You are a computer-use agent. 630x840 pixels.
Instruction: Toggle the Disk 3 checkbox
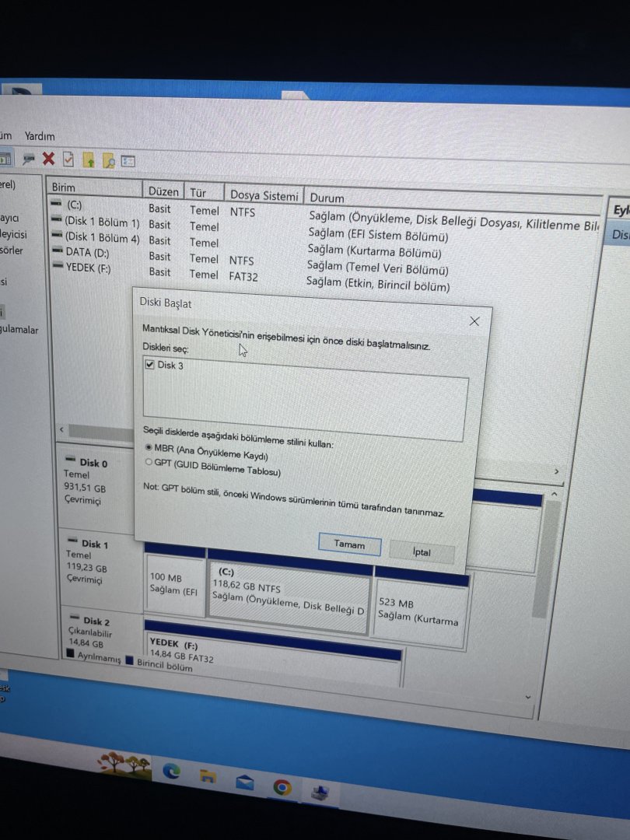(x=149, y=364)
